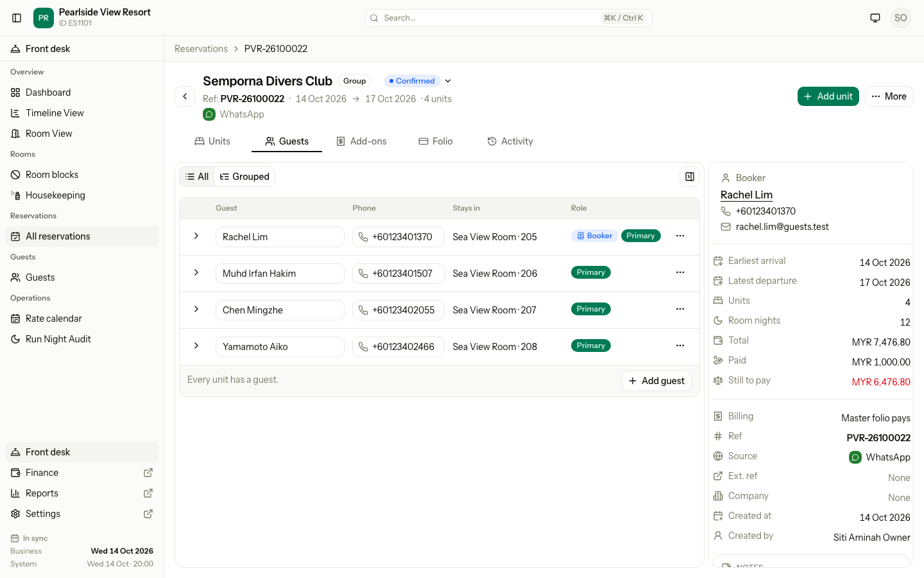The image size is (924, 578).
Task: Open Guests page in sidebar
Action: point(81,277)
